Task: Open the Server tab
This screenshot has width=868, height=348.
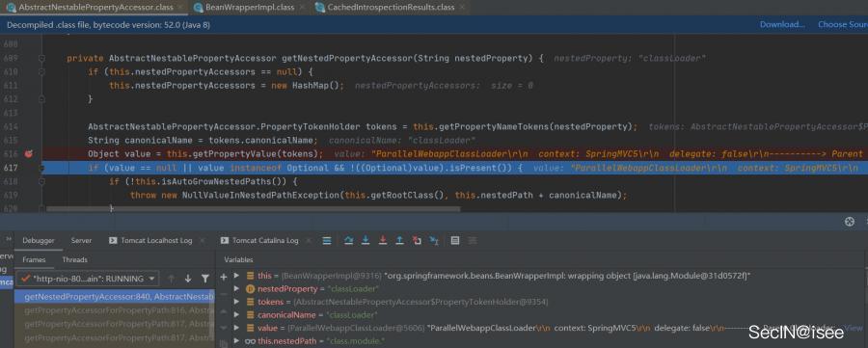Action: pos(81,241)
